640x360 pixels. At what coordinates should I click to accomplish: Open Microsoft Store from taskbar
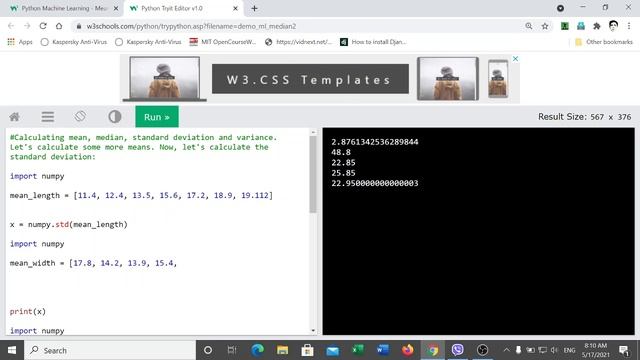307,350
